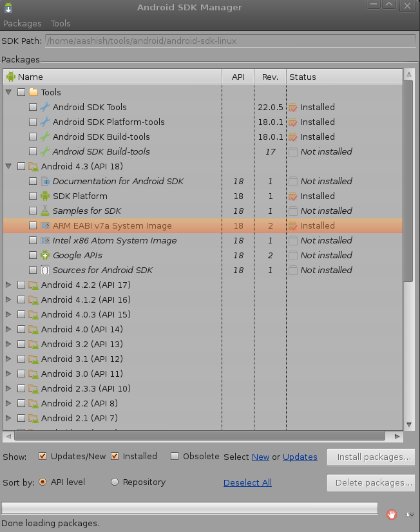Open the Packages menu

point(23,23)
